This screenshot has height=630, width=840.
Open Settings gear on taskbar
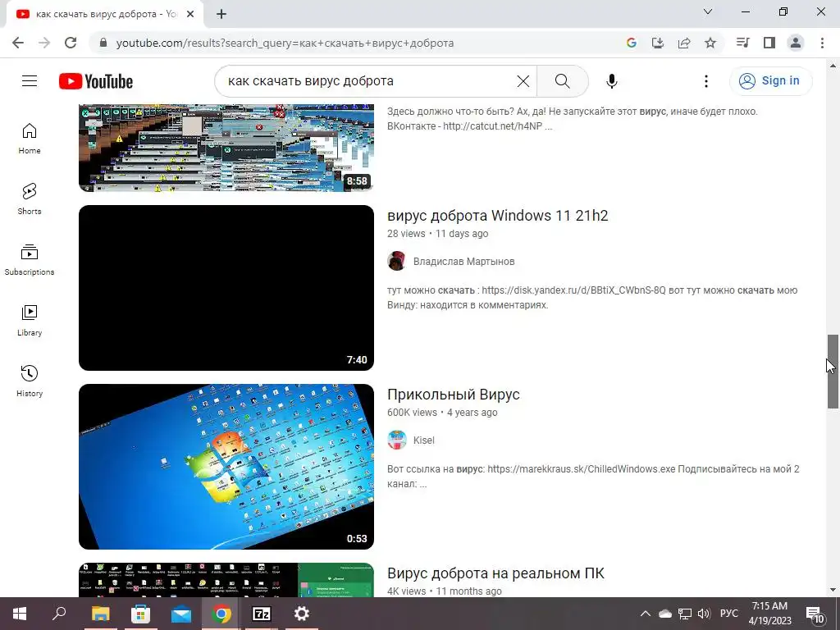coord(302,614)
